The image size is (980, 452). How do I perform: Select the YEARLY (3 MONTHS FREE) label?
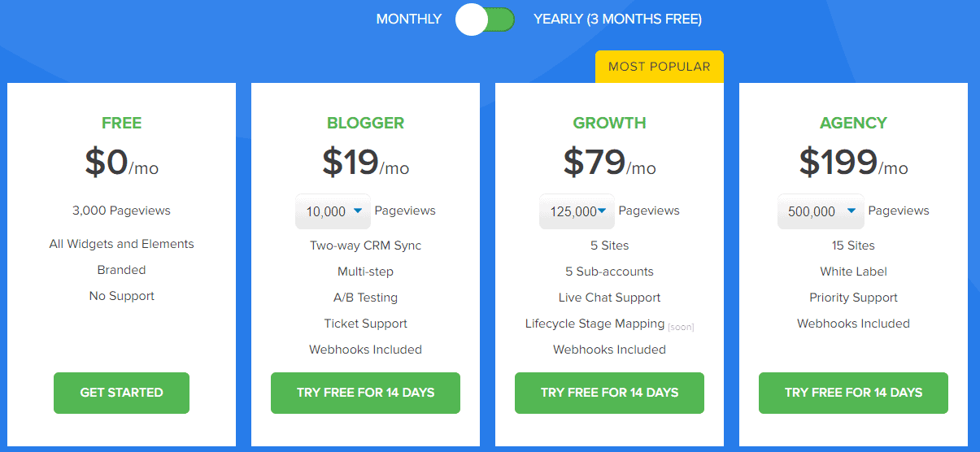point(617,19)
